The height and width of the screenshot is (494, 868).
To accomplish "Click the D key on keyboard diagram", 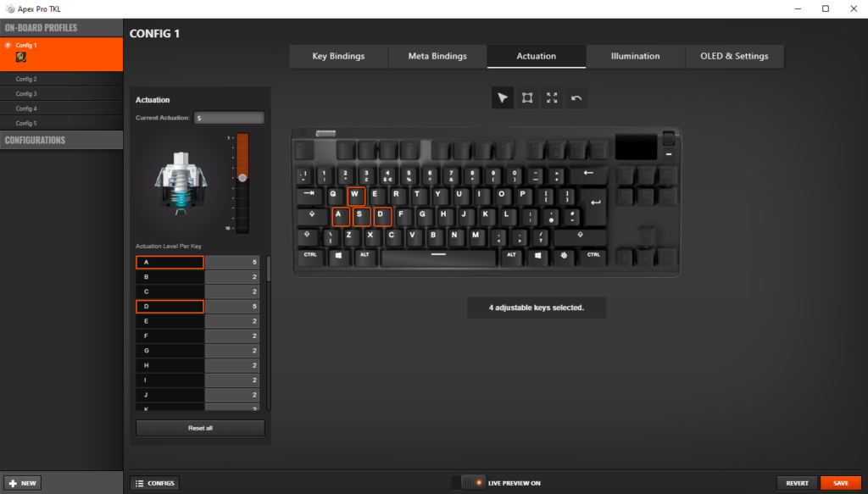I will [x=382, y=216].
